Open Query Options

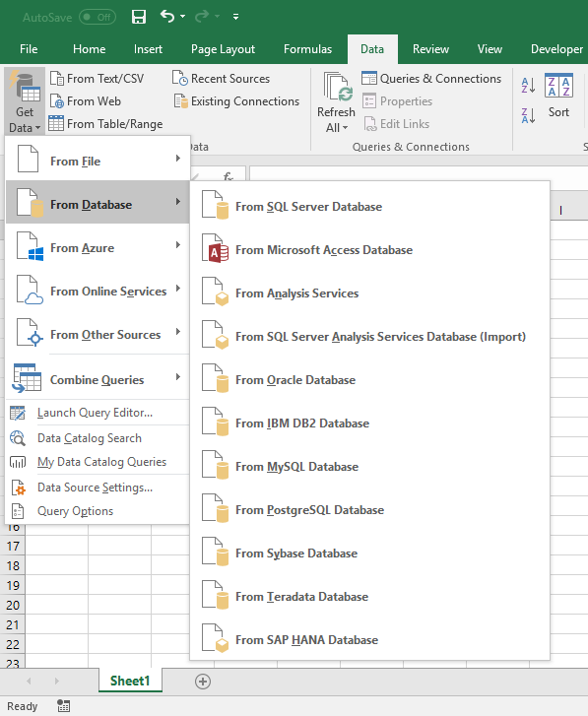click(98, 511)
